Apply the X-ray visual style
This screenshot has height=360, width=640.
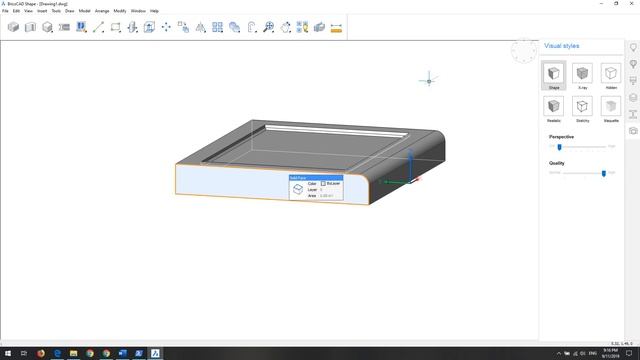[x=582, y=76]
